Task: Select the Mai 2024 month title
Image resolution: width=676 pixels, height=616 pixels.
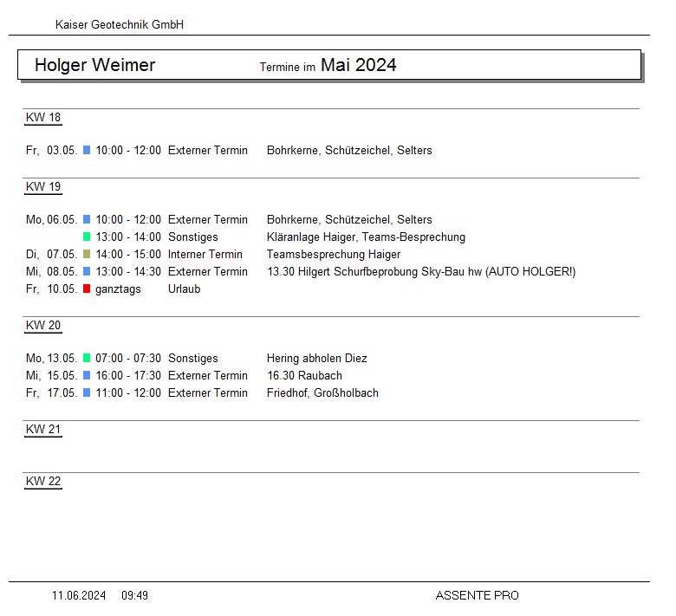Action: [358, 65]
